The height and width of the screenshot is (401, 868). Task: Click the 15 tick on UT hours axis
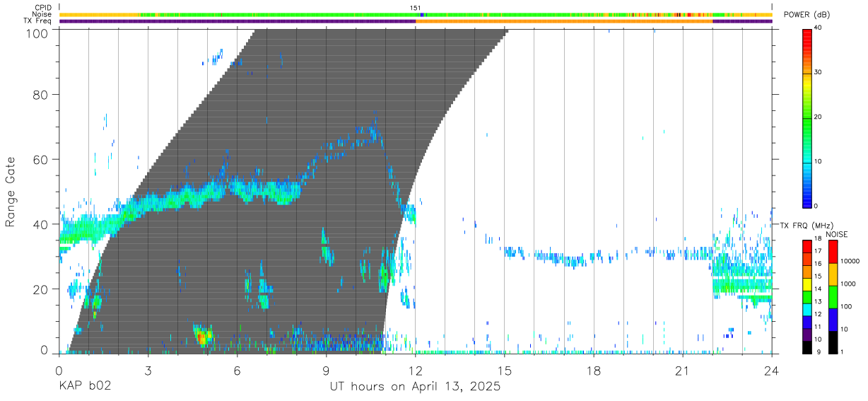[505, 370]
